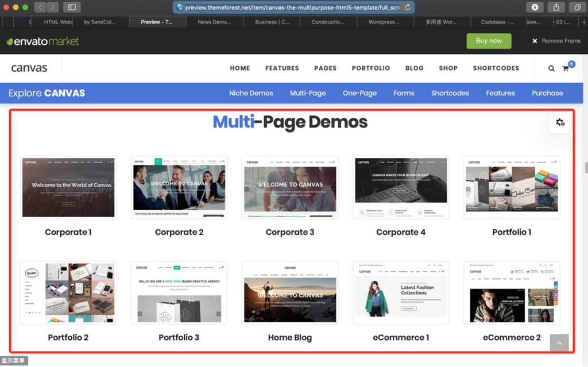The width and height of the screenshot is (588, 367).
Task: Open the Corporate 1 demo thumbnail
Action: 68,188
